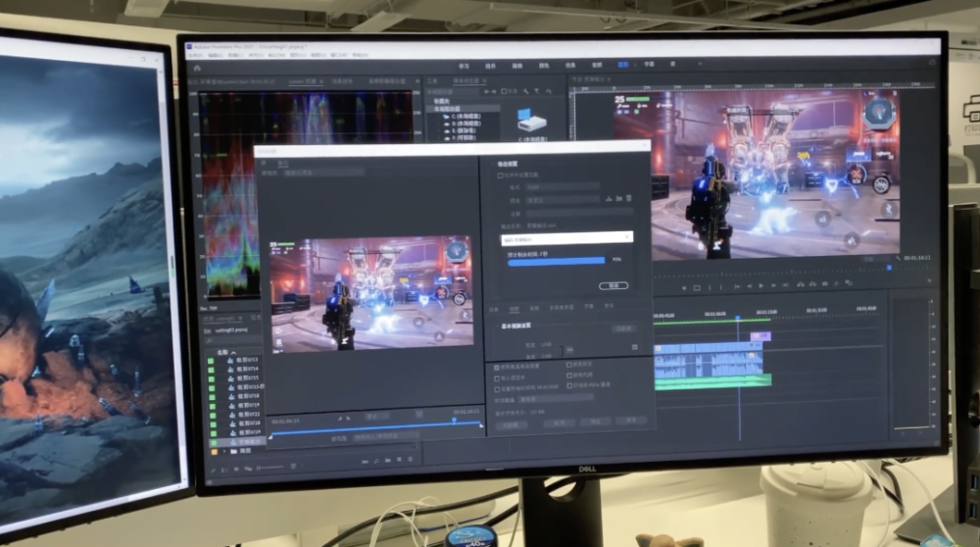Click the aspect ratio correction icon in export preview
Viewport: 980px width, 547px height.
pyautogui.click(x=419, y=415)
